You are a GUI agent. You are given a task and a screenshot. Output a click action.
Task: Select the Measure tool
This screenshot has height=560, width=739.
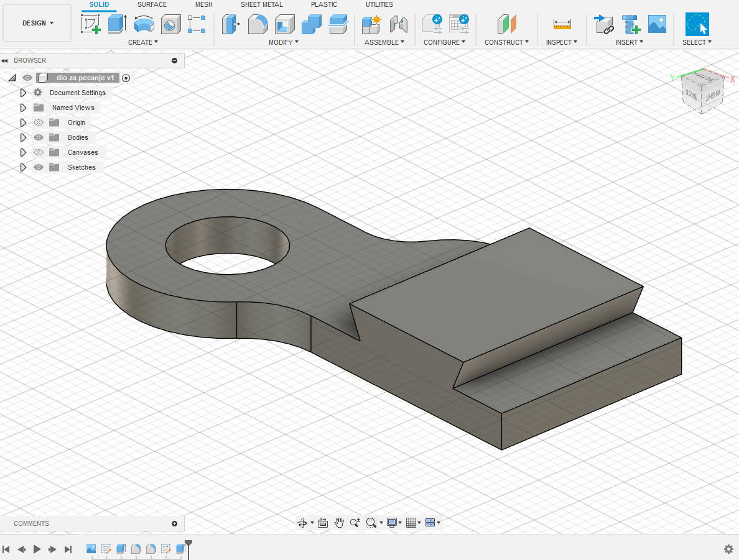(562, 24)
